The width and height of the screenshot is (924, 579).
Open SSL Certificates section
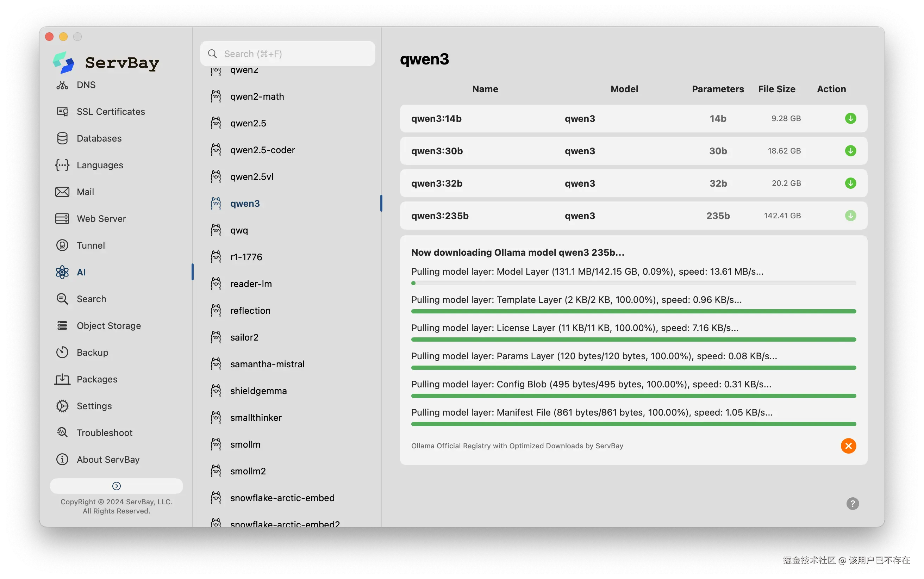tap(110, 111)
